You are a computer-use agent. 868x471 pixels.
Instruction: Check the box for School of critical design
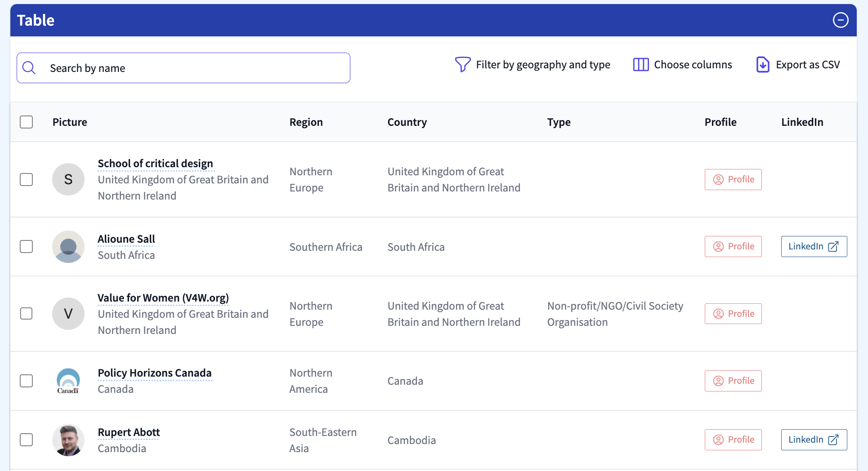coord(27,179)
